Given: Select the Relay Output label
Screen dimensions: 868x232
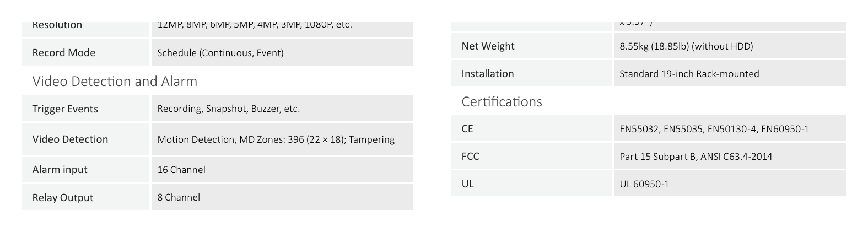Looking at the screenshot, I should (63, 197).
